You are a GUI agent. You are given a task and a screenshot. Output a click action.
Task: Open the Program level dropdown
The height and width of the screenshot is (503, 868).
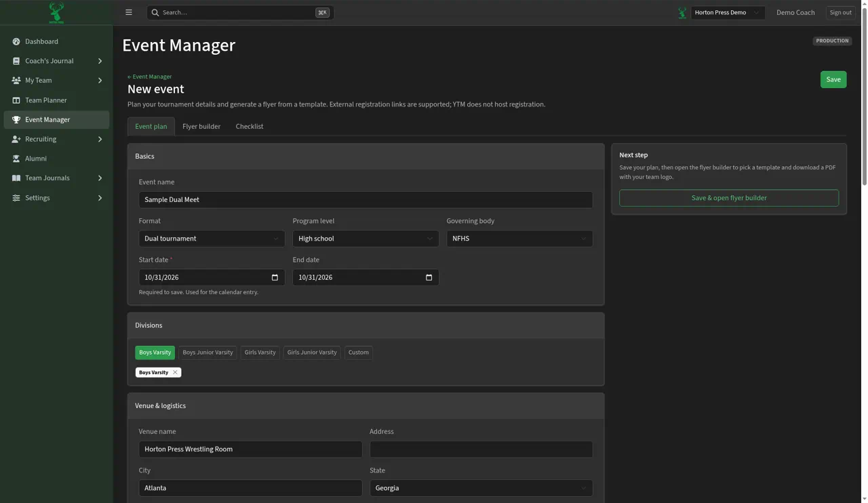[366, 239]
